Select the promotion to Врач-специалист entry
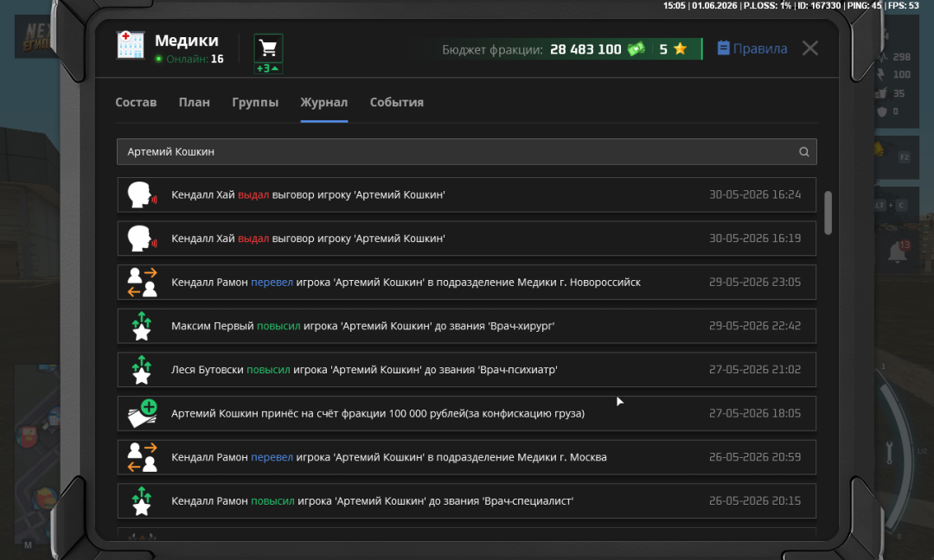Viewport: 934px width, 560px height. pyautogui.click(x=466, y=501)
